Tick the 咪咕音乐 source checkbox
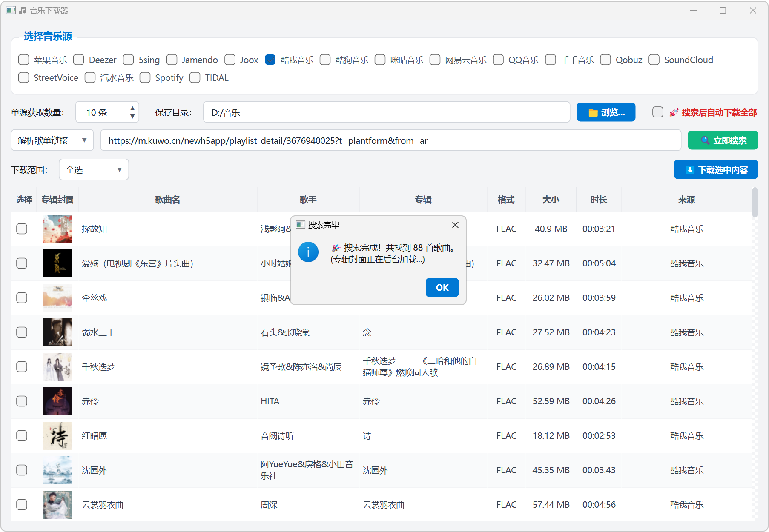The height and width of the screenshot is (532, 769). pyautogui.click(x=380, y=60)
